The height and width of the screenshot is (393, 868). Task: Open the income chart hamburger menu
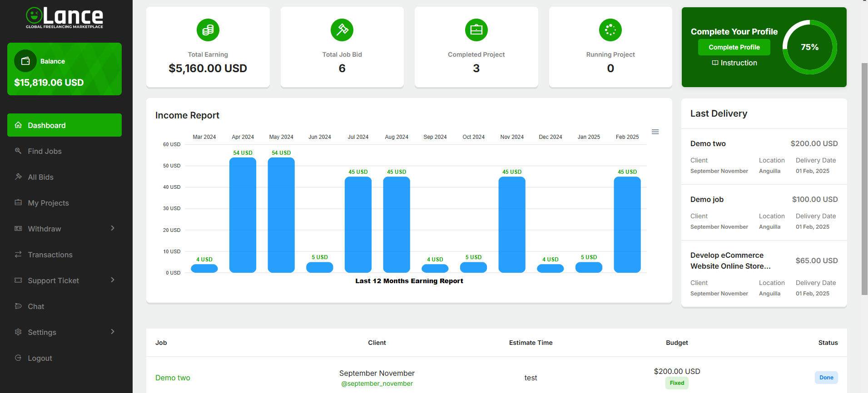(x=655, y=132)
